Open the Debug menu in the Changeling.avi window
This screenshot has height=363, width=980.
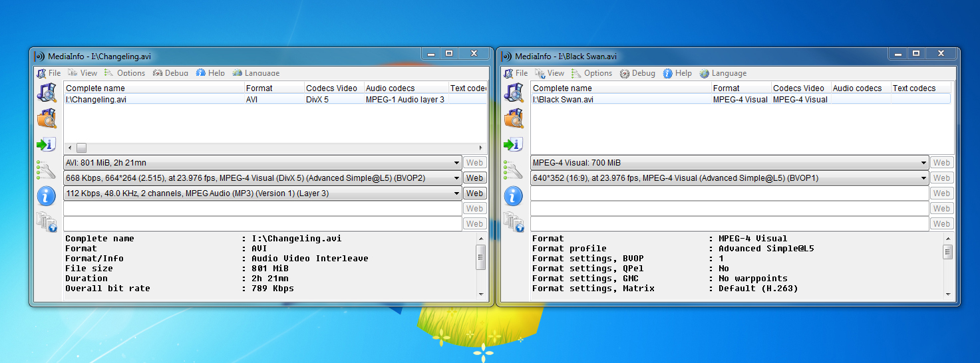(x=170, y=73)
